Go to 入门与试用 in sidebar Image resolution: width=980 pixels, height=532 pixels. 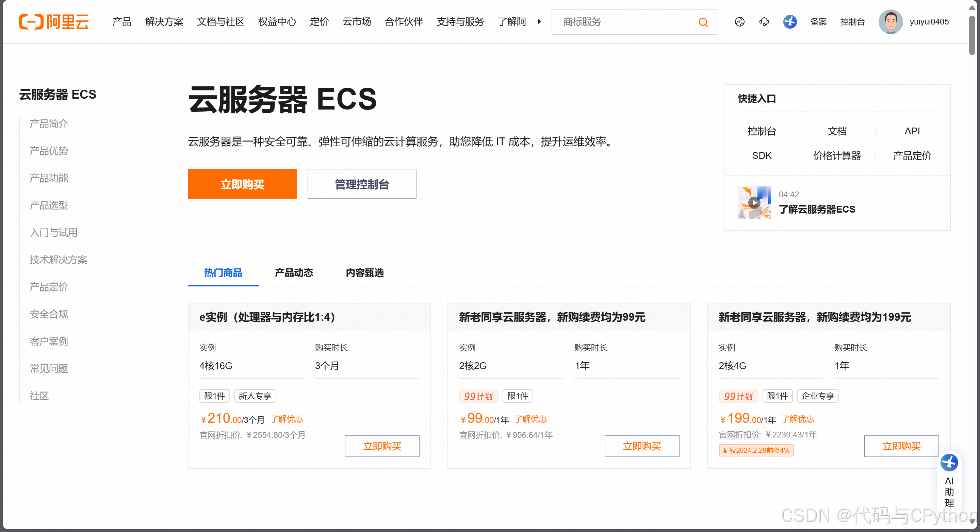point(54,232)
